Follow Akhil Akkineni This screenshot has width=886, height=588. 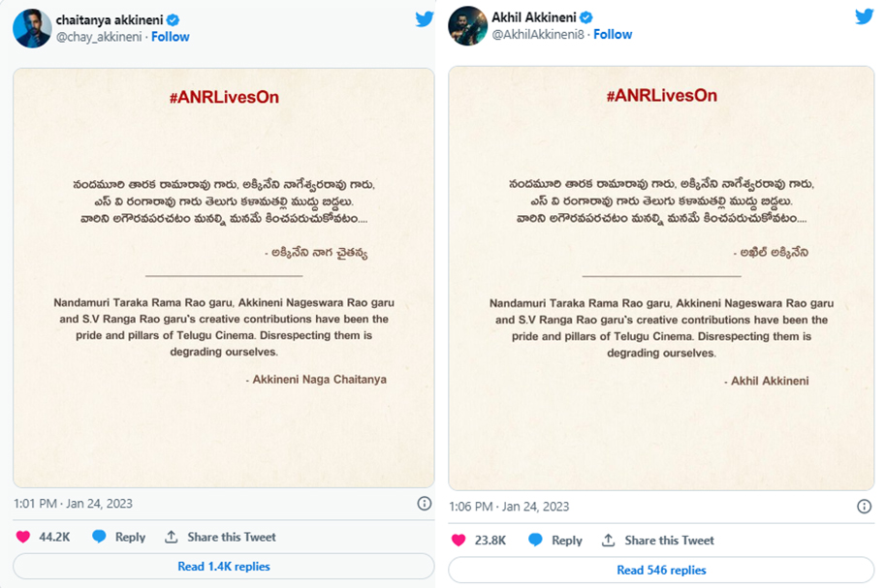coord(613,33)
